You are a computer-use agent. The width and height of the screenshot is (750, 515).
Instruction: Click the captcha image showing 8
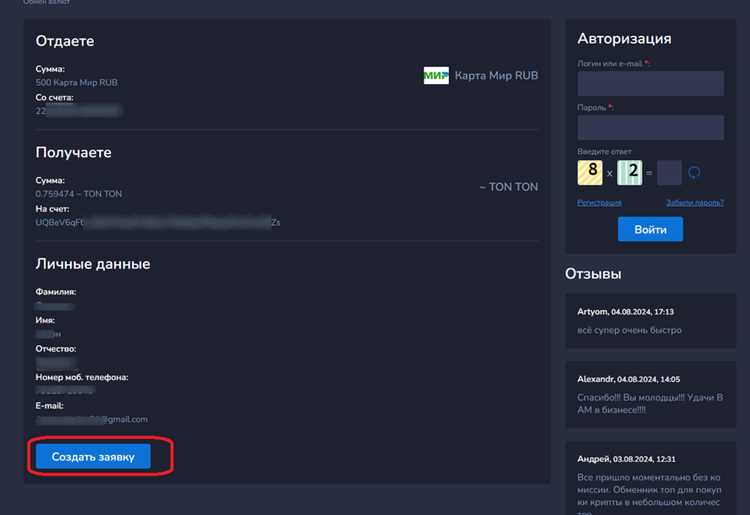pyautogui.click(x=590, y=172)
